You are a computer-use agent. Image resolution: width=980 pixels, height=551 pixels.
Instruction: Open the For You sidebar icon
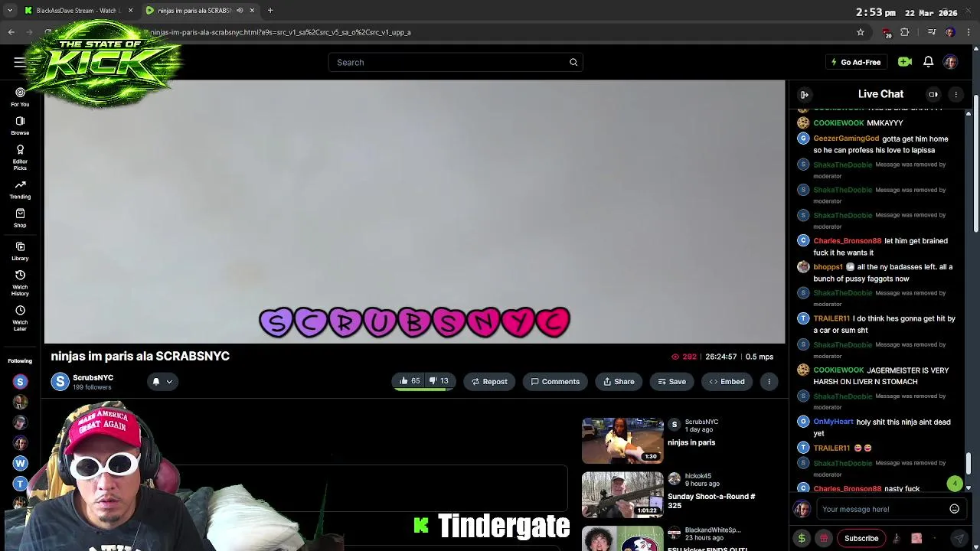point(20,96)
